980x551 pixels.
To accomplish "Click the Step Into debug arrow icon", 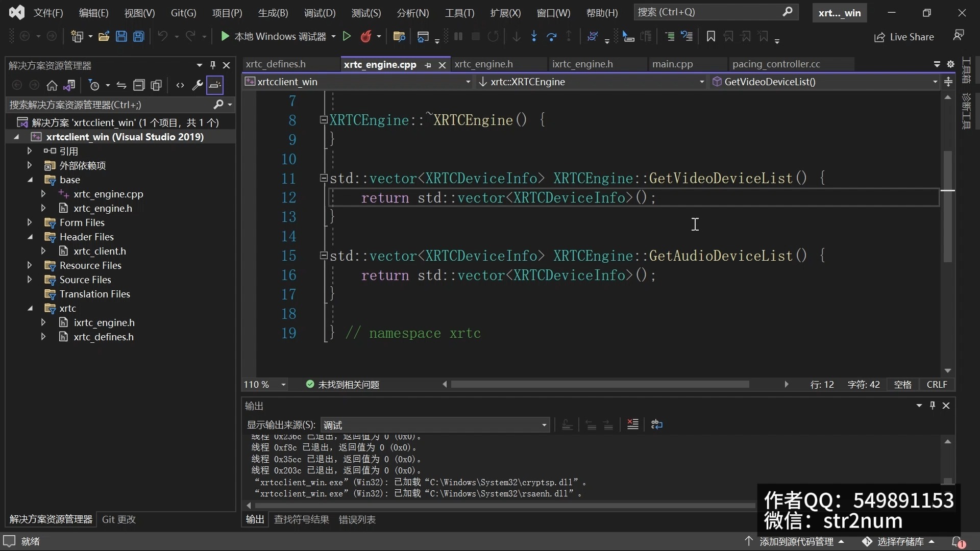I will click(x=534, y=36).
